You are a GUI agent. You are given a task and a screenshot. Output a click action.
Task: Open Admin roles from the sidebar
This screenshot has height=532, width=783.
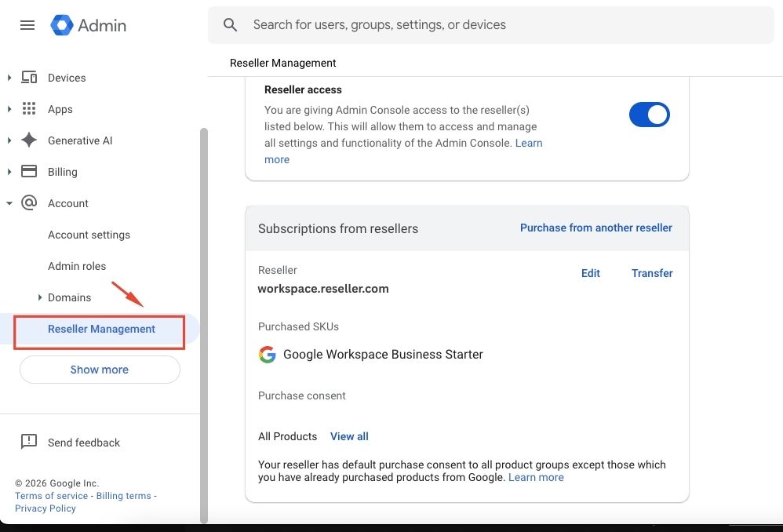point(77,265)
